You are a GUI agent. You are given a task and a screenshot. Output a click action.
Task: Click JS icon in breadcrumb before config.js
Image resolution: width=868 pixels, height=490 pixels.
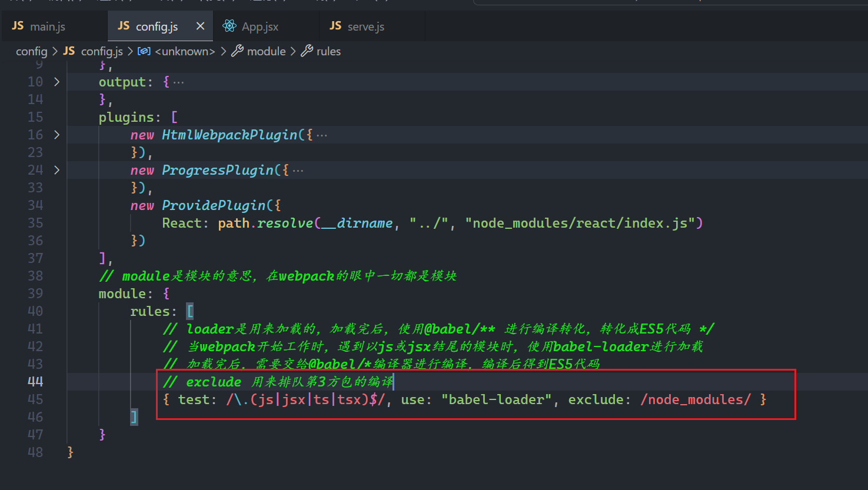click(69, 51)
